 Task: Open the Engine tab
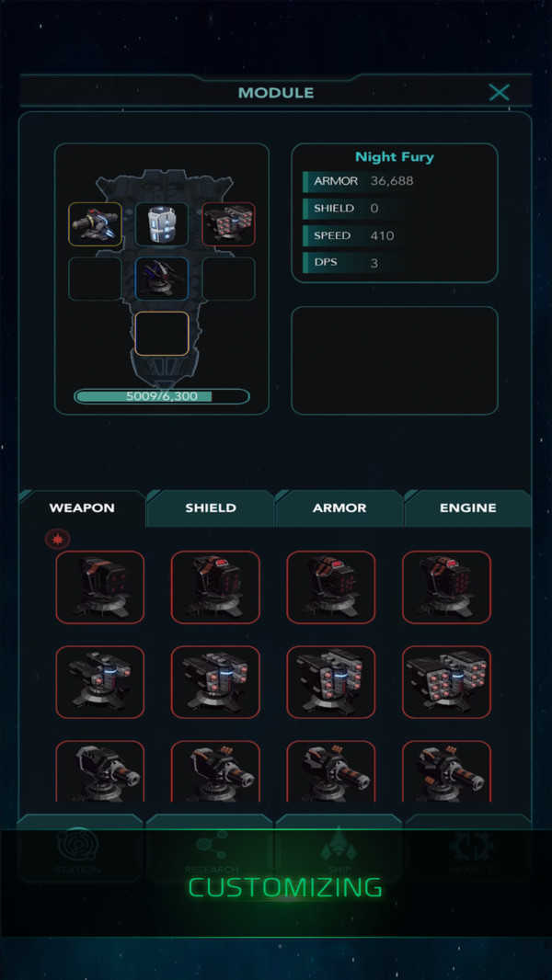pyautogui.click(x=468, y=508)
